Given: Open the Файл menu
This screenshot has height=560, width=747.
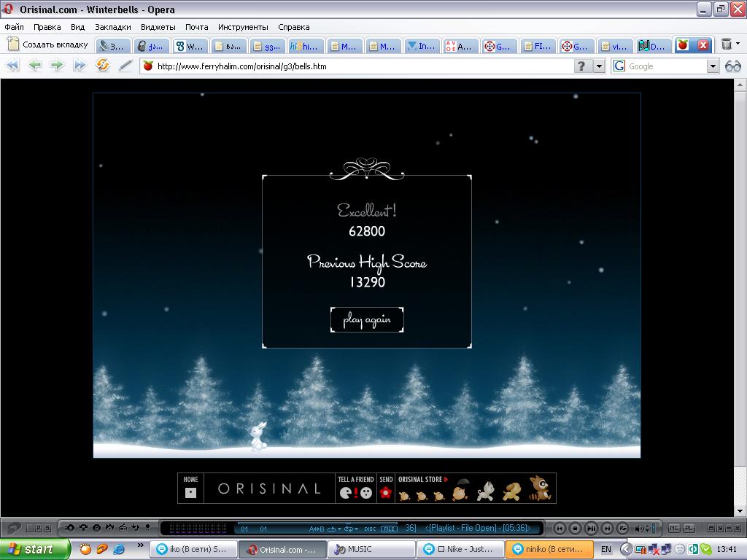Looking at the screenshot, I should (x=15, y=27).
